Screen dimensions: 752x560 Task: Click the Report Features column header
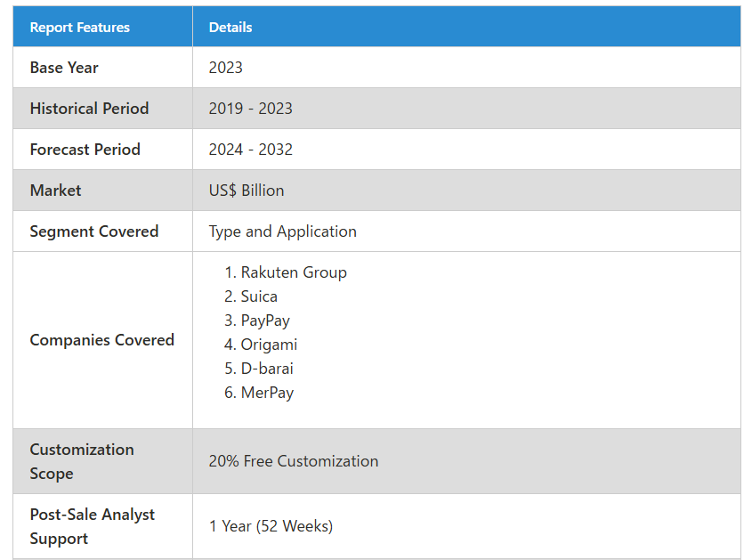coord(79,28)
